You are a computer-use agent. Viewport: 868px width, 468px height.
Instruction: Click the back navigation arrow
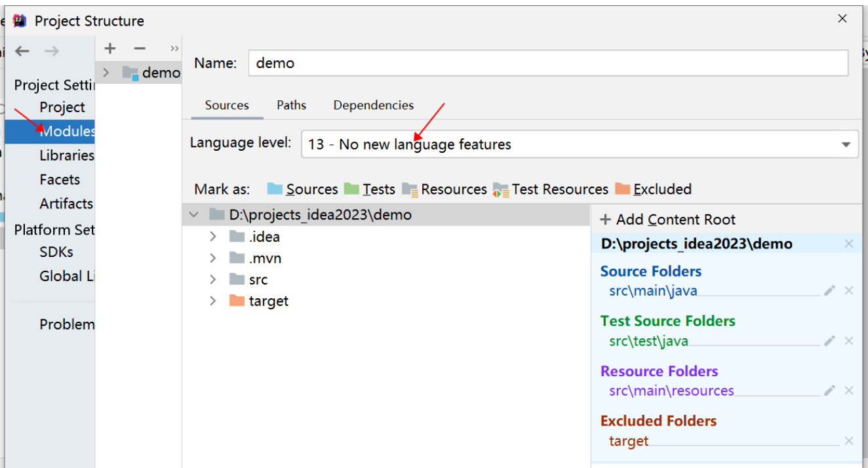click(x=22, y=51)
